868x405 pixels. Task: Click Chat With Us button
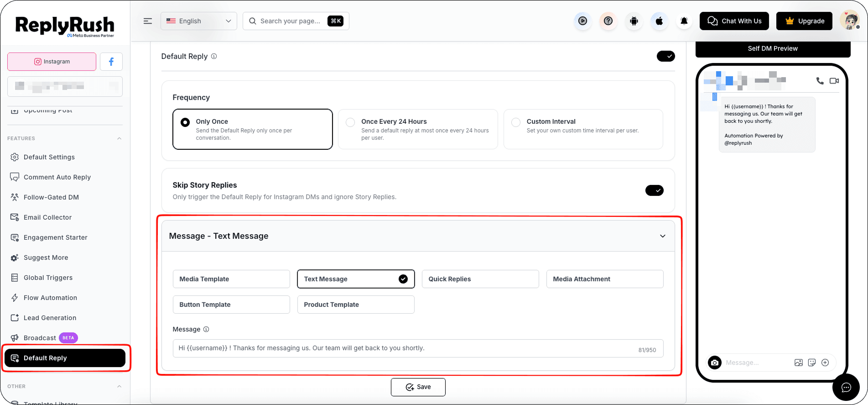click(x=734, y=21)
